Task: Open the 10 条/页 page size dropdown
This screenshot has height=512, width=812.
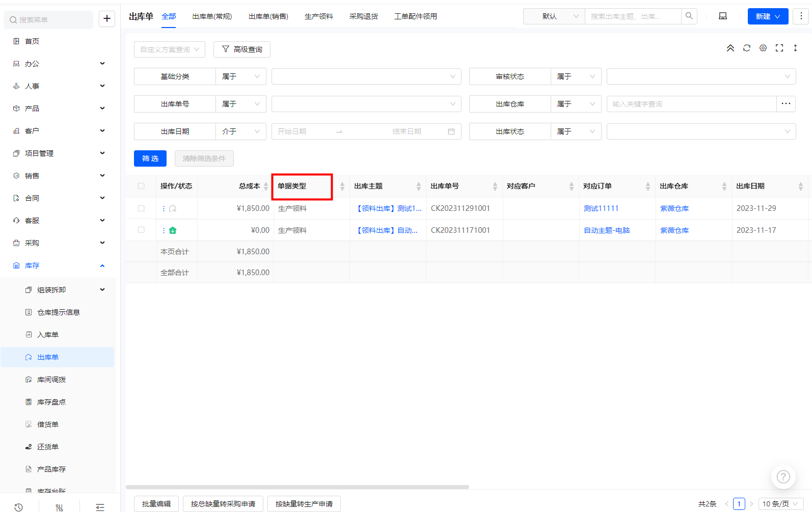Action: [780, 504]
